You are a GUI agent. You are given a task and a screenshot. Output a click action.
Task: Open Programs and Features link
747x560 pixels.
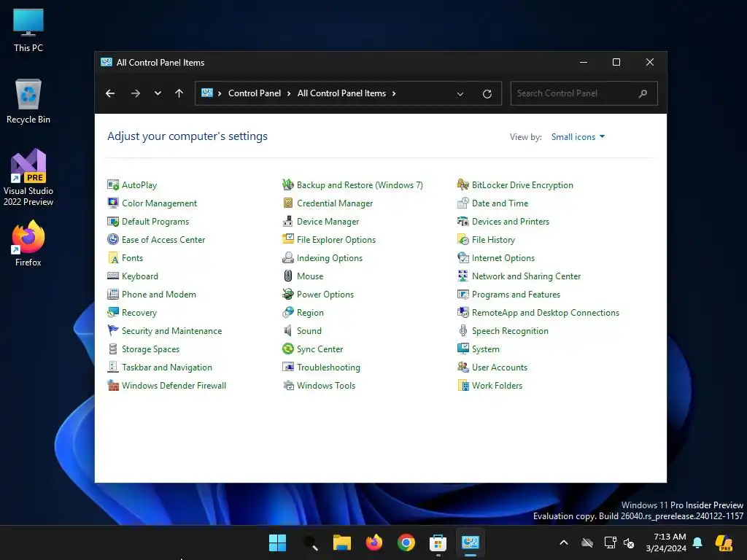pos(516,295)
